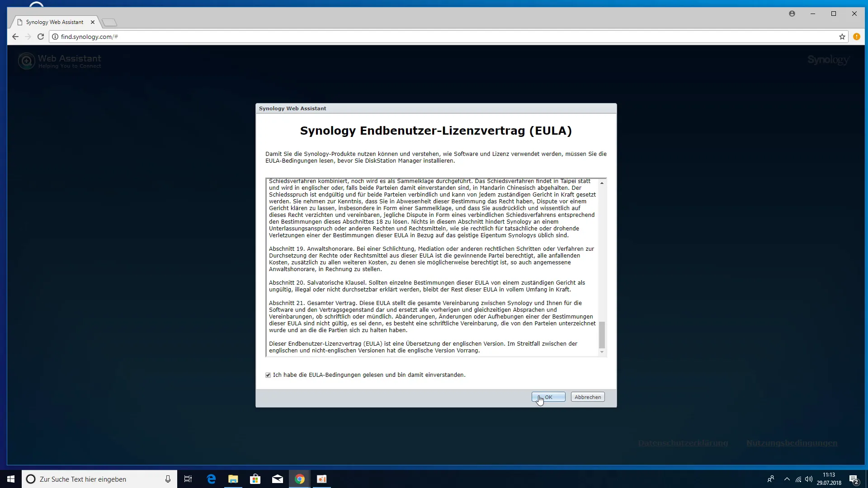Open the Windows Start menu
Screen dimensions: 868x488
tap(11, 479)
